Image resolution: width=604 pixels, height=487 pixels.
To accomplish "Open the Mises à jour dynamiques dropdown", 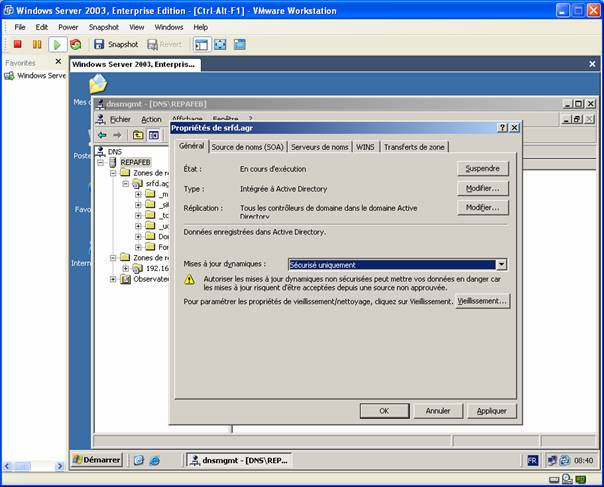I will [x=501, y=265].
